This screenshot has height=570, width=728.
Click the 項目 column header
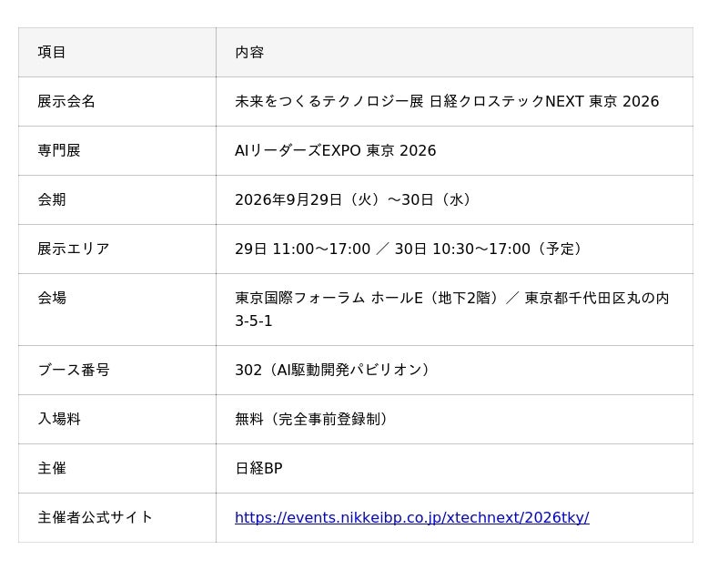(52, 52)
